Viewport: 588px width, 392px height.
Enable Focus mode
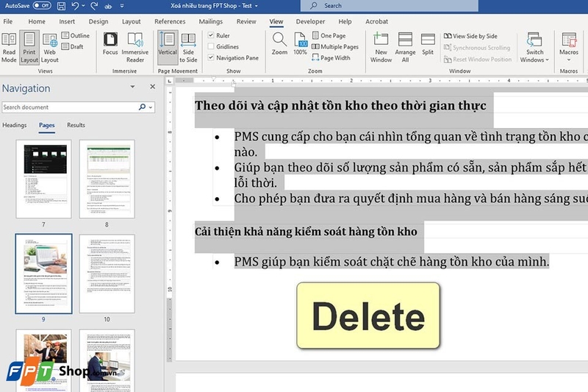[110, 44]
